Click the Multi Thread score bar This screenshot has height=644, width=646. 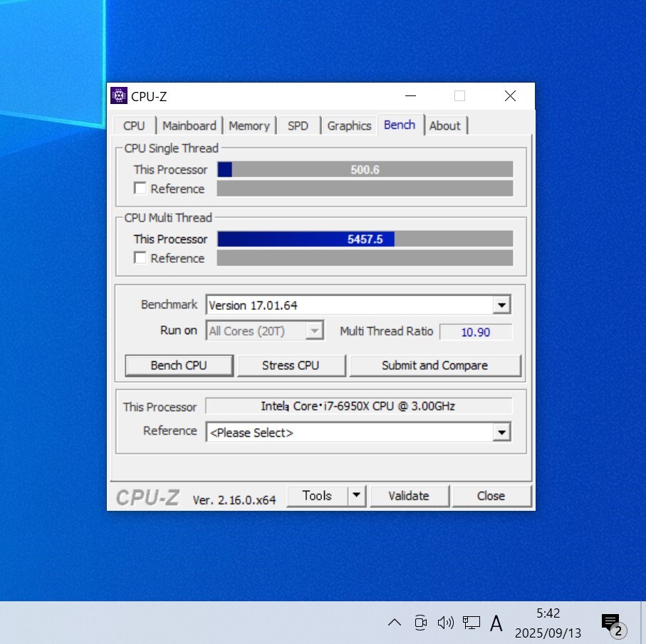click(x=365, y=239)
